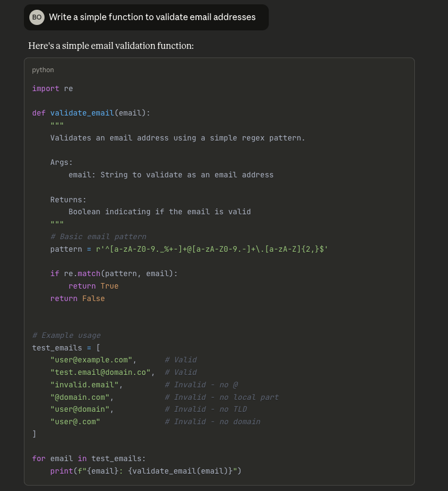Click the "python" language label

point(43,70)
